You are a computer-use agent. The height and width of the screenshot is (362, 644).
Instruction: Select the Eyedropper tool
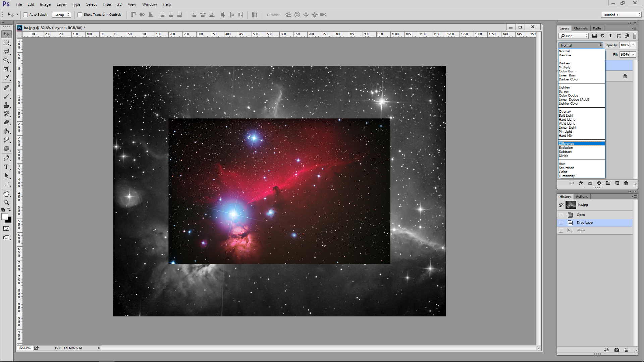pyautogui.click(x=6, y=78)
